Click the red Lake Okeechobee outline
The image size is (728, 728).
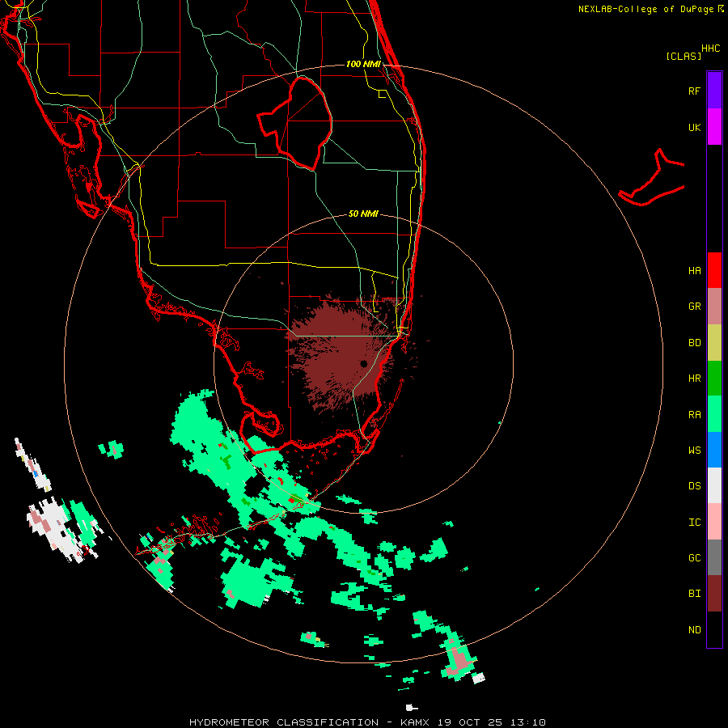click(x=295, y=123)
